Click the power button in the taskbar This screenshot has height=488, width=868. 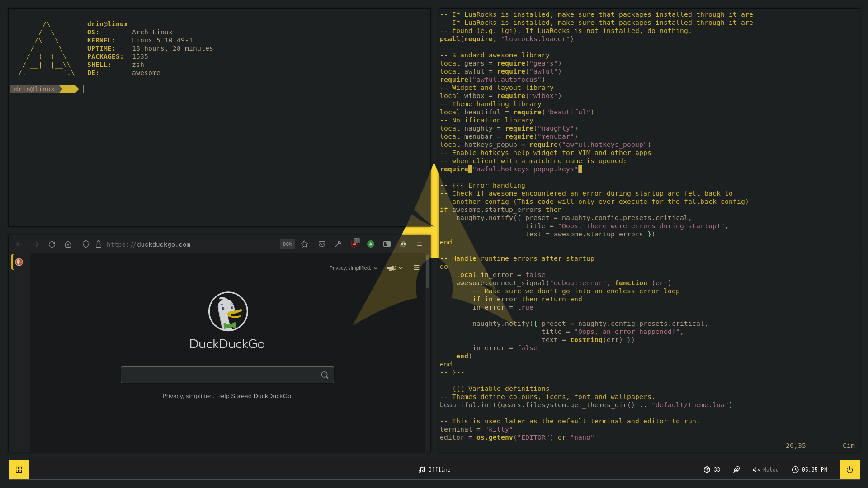pyautogui.click(x=850, y=469)
